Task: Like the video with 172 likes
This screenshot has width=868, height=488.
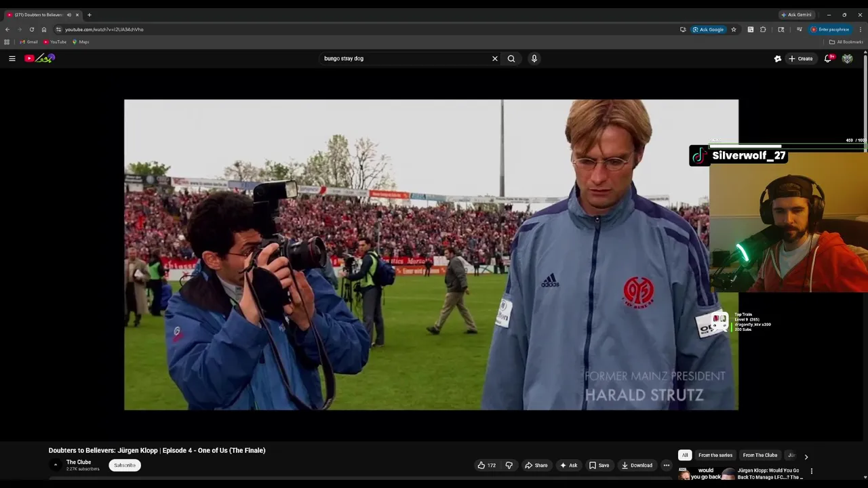Action: pyautogui.click(x=487, y=465)
